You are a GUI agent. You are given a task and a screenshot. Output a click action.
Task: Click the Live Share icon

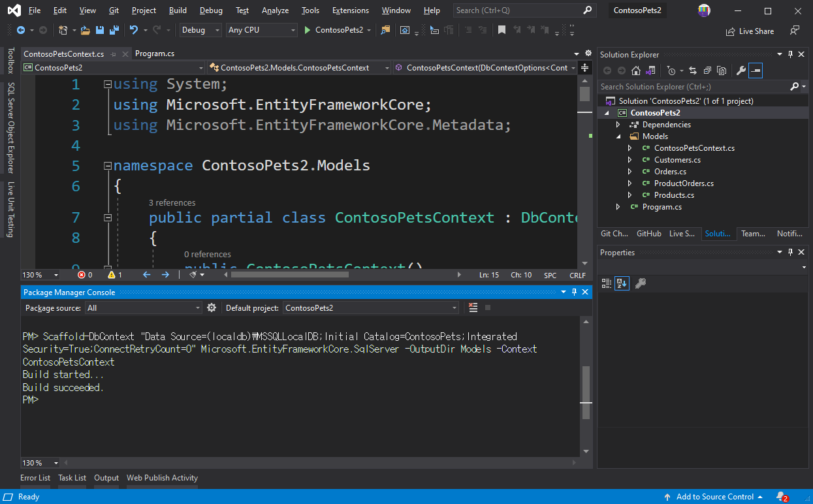[730, 31]
